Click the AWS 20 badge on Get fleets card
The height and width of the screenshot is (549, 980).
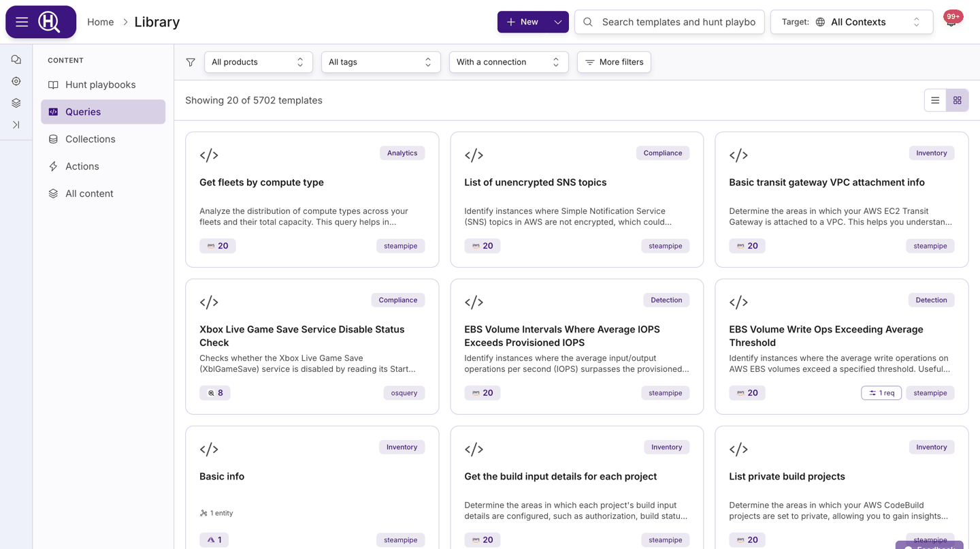coord(218,246)
